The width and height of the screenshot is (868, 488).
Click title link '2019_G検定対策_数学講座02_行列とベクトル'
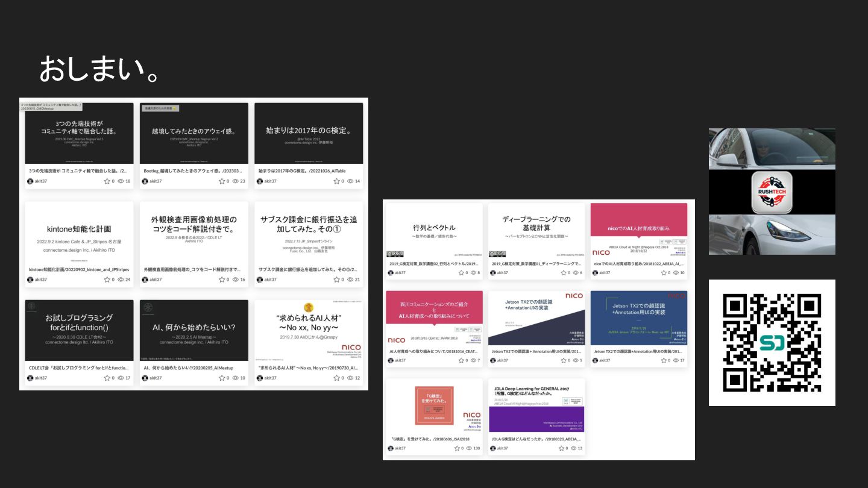(434, 264)
